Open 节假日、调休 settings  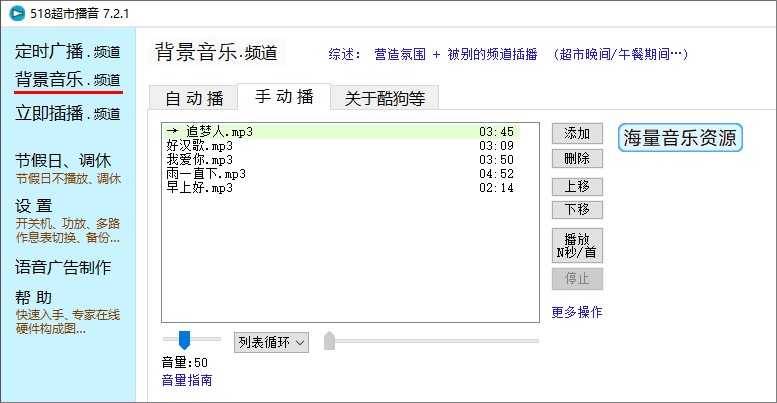63,161
